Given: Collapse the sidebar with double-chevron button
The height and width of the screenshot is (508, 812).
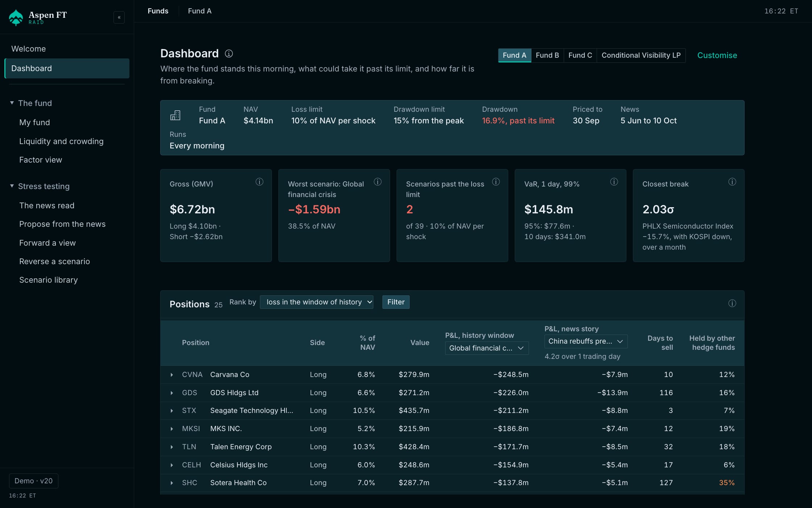Looking at the screenshot, I should click(x=119, y=17).
